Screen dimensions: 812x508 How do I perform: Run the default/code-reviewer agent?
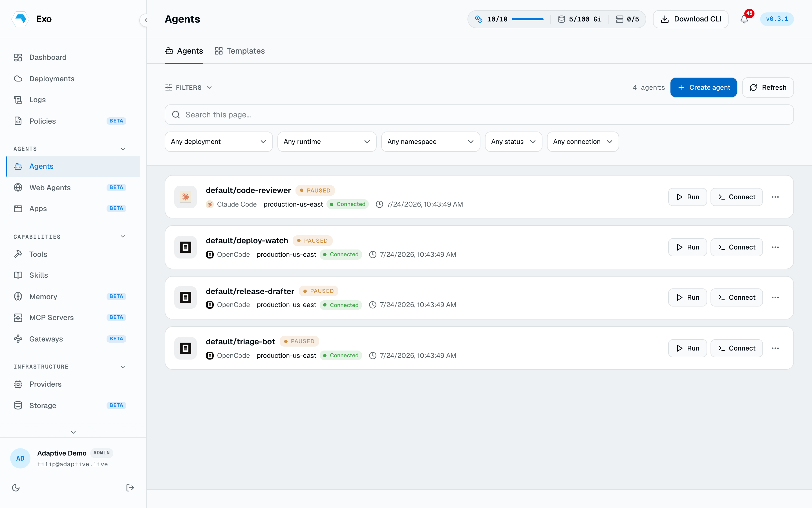click(687, 197)
